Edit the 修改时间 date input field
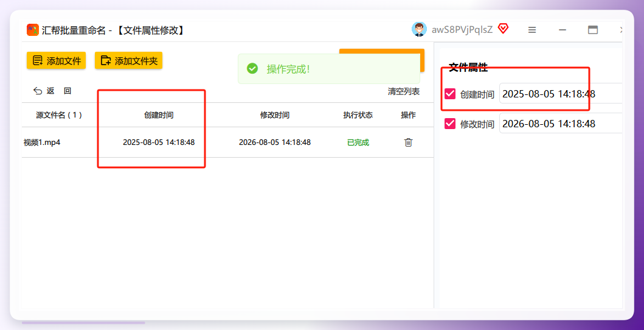644x330 pixels. click(561, 124)
